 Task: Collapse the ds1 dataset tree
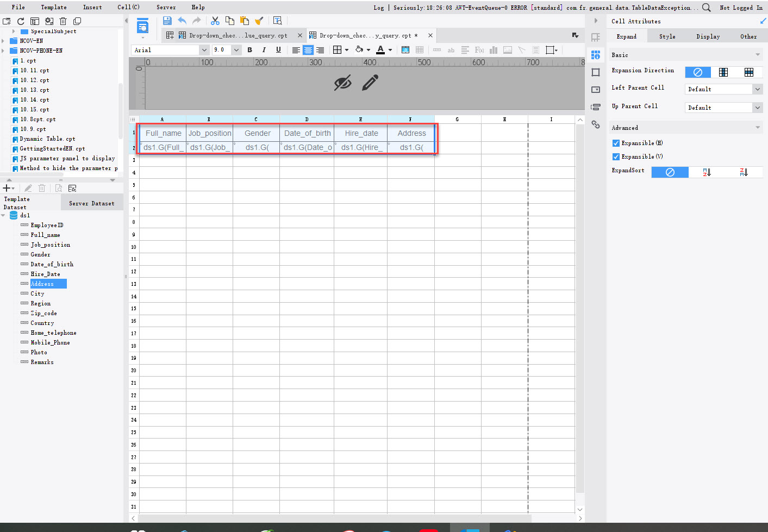pos(3,215)
